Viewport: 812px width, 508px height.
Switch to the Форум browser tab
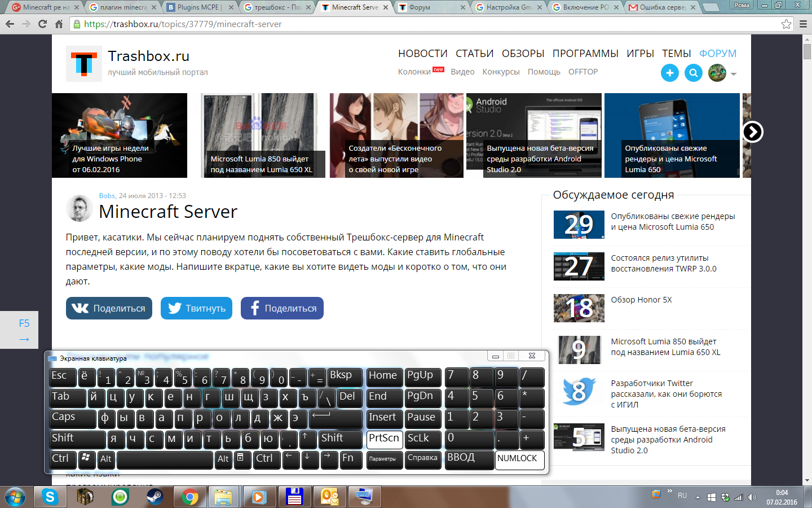tap(432, 7)
